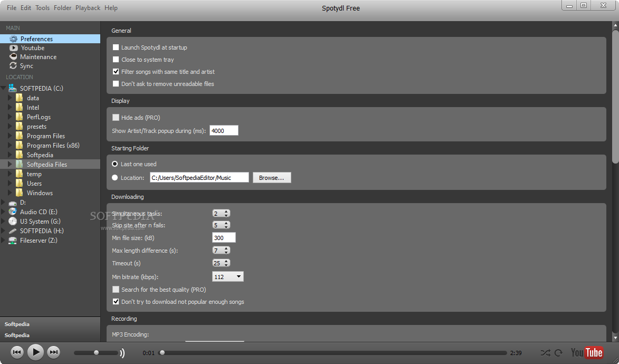619x364 pixels.
Task: Click the Sync arrows icon
Action: [13, 66]
